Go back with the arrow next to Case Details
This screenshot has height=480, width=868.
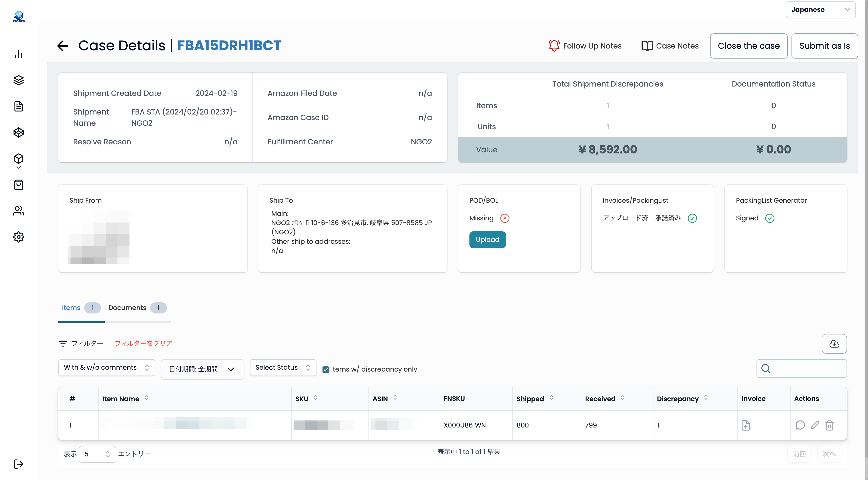click(63, 46)
